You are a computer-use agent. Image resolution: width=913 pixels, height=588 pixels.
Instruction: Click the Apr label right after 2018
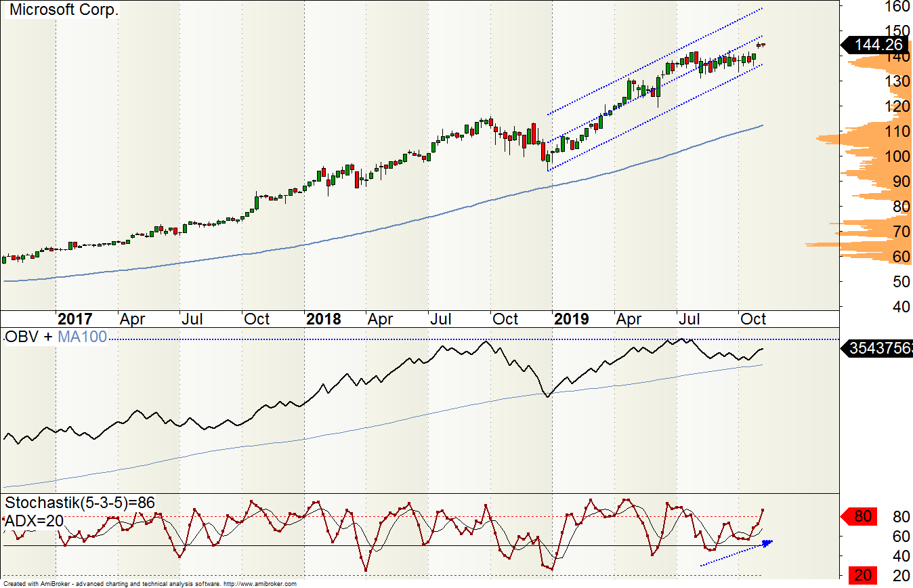point(380,319)
